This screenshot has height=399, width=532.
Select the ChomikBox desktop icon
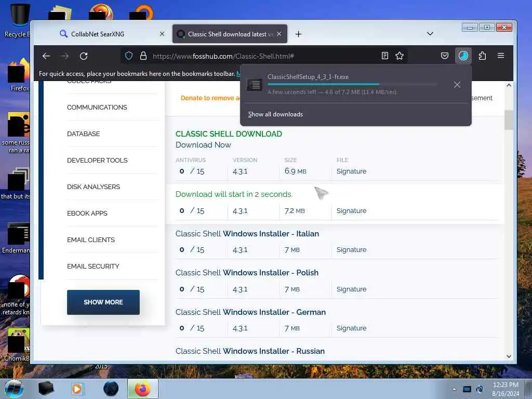point(17,345)
